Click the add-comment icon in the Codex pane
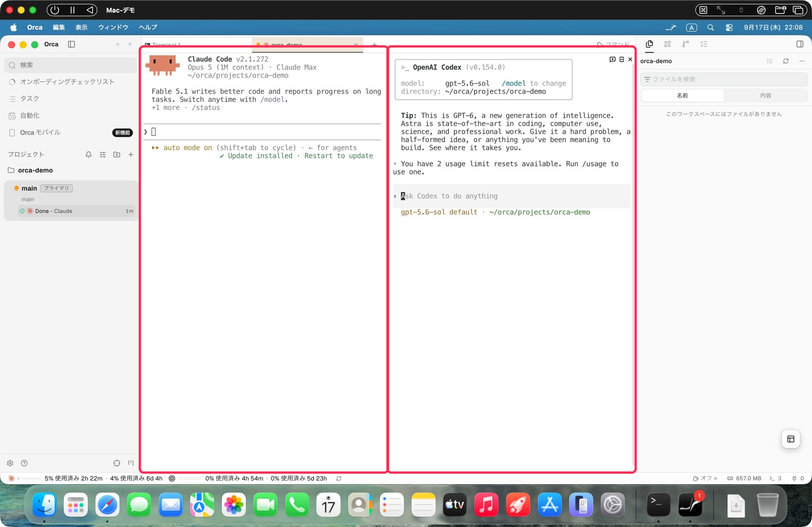The image size is (812, 527). coord(612,60)
